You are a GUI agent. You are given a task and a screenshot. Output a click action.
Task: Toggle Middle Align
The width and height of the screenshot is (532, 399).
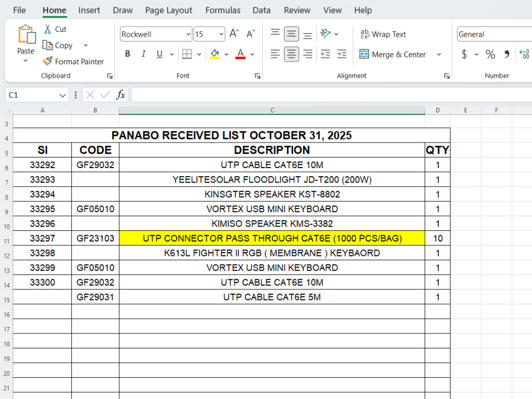[292, 34]
